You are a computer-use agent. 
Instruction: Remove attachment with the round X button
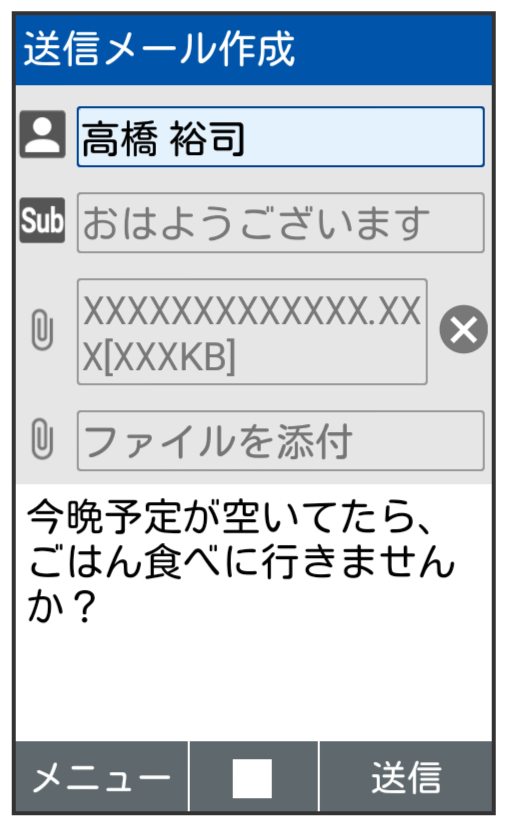463,329
